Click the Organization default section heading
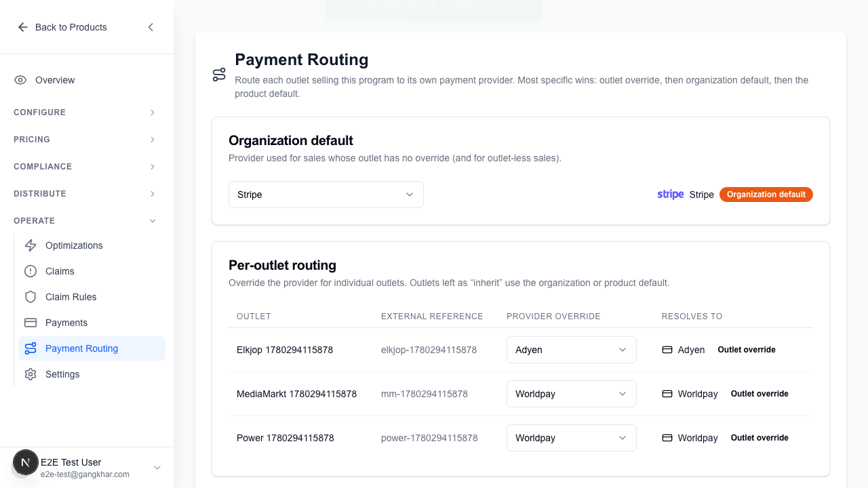This screenshot has width=868, height=488. [x=291, y=140]
